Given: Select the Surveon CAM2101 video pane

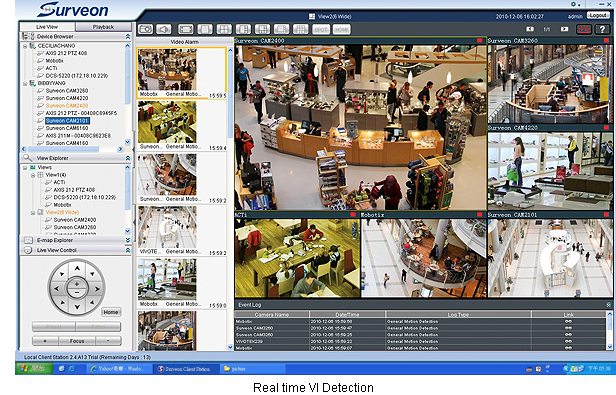Looking at the screenshot, I should 550,258.
